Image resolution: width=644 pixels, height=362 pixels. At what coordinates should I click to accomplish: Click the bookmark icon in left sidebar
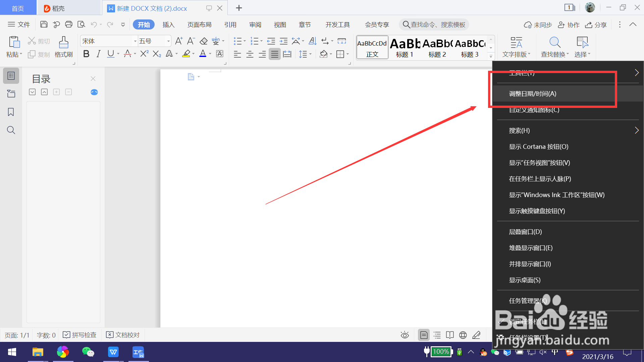11,112
